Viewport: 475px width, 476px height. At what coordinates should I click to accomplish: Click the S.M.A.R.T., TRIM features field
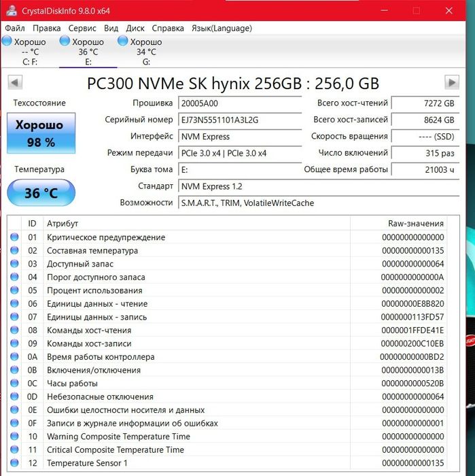tap(319, 203)
